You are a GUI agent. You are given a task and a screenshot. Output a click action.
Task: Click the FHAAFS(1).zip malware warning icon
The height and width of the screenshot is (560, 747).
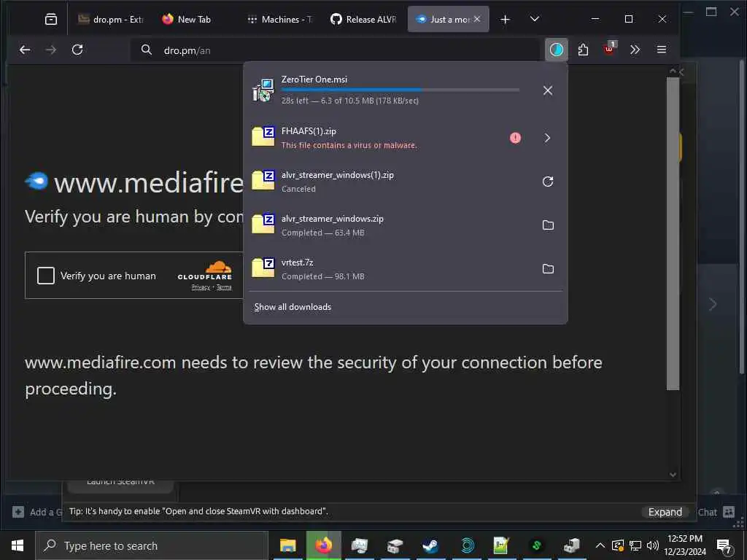[516, 138]
